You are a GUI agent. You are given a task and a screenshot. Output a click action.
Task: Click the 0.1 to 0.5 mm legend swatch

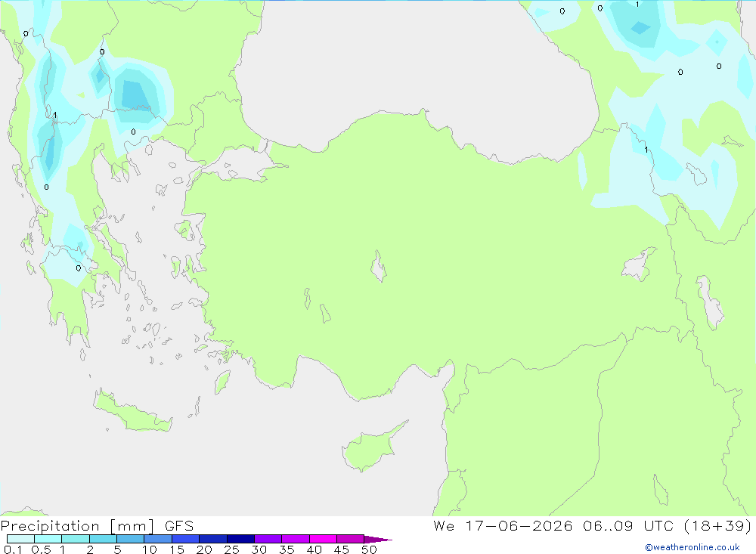[x=20, y=539]
